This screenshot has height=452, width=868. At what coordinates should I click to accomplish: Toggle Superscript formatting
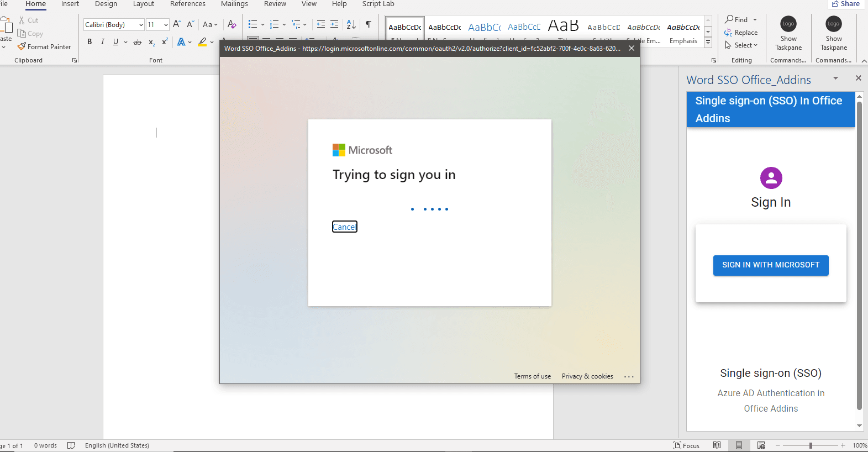point(165,42)
